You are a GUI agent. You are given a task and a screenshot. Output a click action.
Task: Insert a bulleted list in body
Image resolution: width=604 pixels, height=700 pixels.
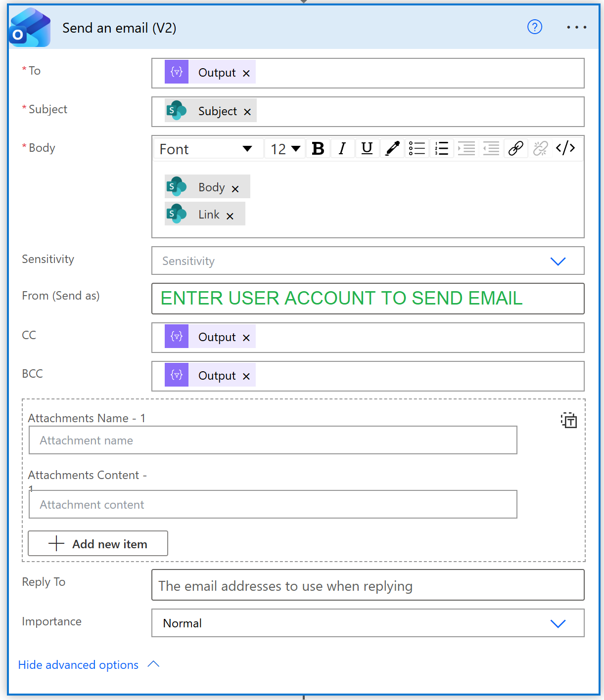coord(417,148)
